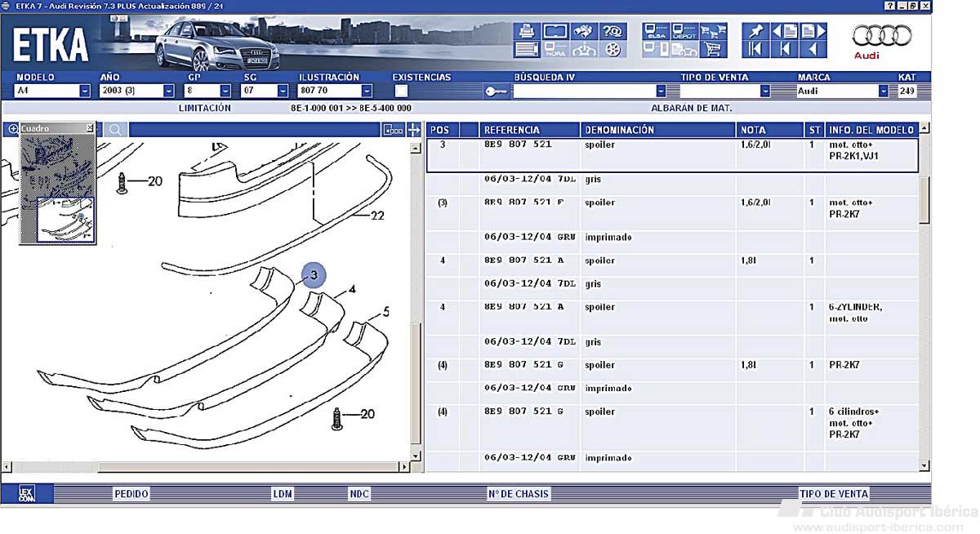Click the parts list vertical scrollbar
This screenshot has width=980, height=534.
click(x=924, y=298)
